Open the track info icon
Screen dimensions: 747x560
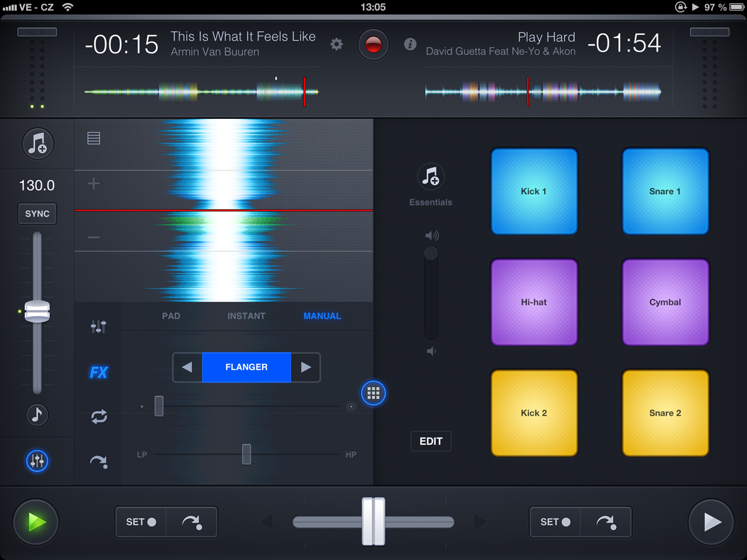410,44
